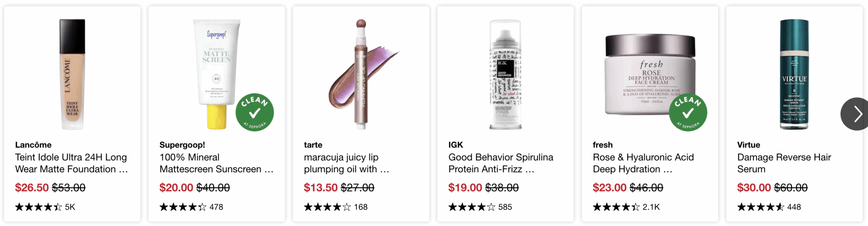
Task: Open maracuja juicy lip plumping oil link
Action: click(x=346, y=163)
